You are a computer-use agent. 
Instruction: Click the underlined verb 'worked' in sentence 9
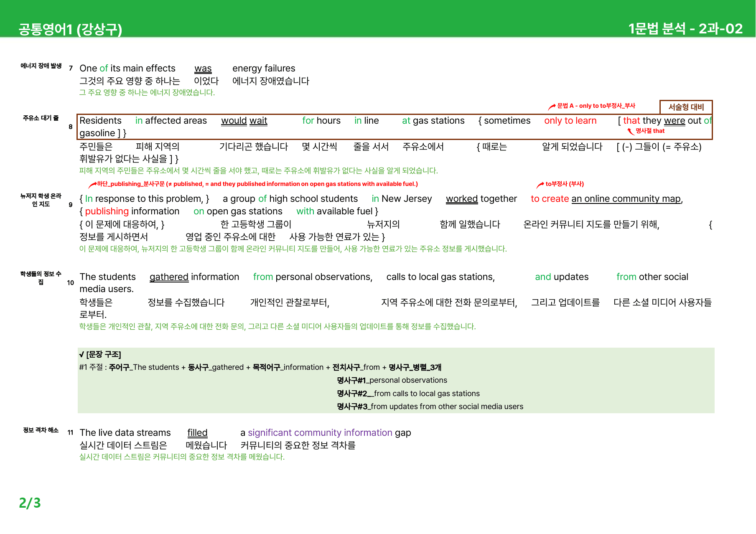pos(462,199)
